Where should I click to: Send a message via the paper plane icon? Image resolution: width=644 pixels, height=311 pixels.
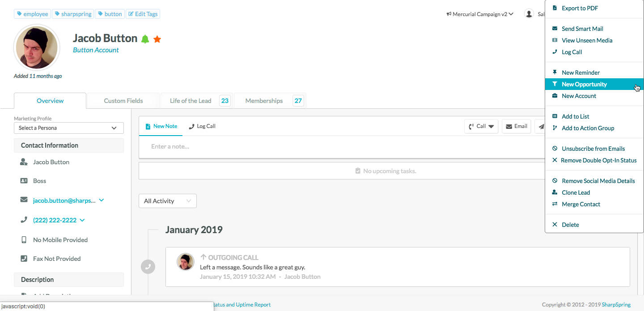click(541, 126)
